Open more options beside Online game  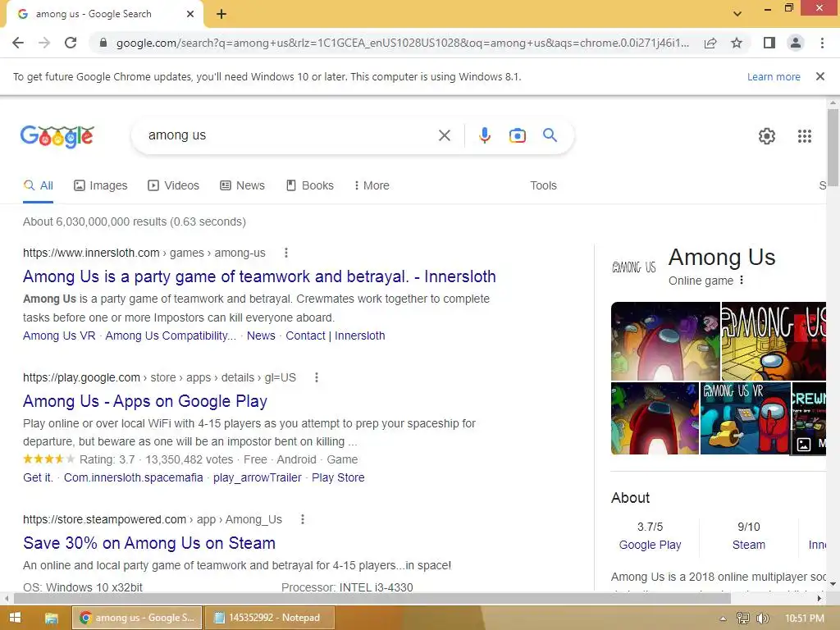[742, 281]
